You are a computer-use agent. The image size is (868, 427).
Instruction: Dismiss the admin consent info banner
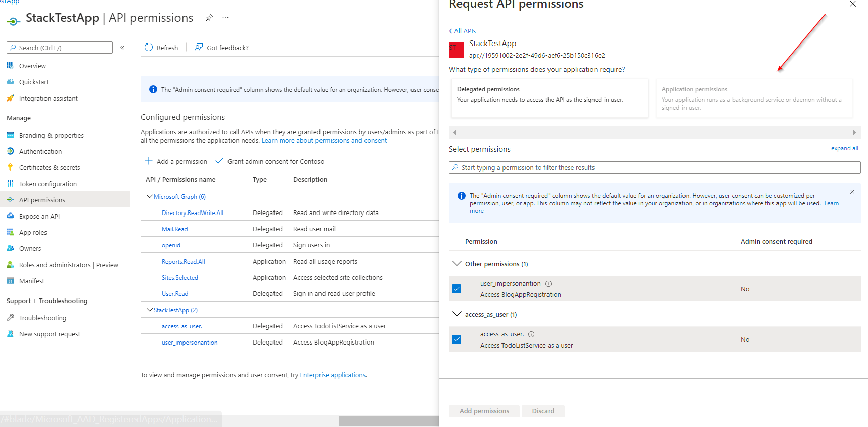pyautogui.click(x=852, y=192)
